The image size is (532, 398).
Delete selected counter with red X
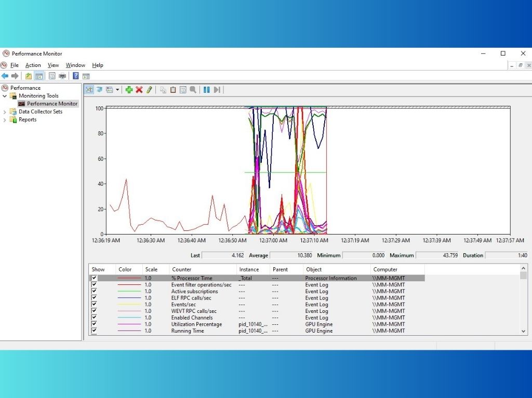pyautogui.click(x=139, y=90)
